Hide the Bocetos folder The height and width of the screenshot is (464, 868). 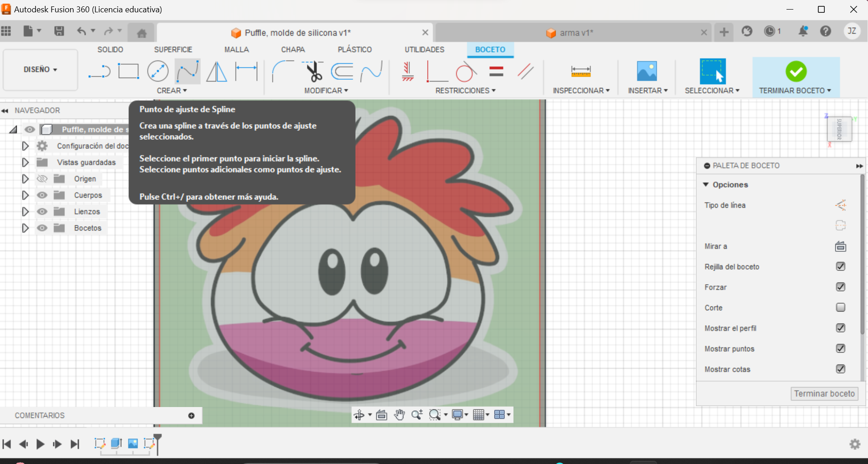(x=42, y=228)
